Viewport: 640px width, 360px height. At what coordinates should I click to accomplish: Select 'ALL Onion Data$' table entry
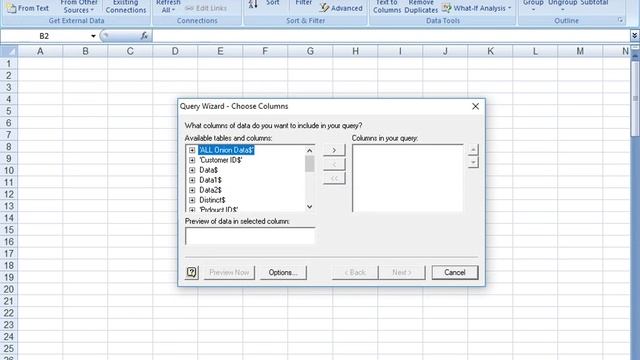click(x=227, y=150)
